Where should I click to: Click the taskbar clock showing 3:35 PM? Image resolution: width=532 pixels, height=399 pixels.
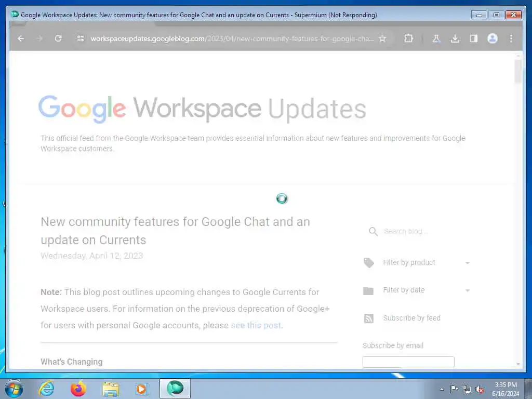506,389
